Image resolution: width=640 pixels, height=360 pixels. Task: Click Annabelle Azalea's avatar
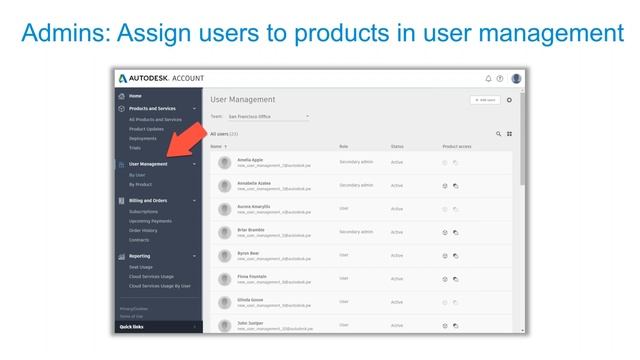[224, 186]
